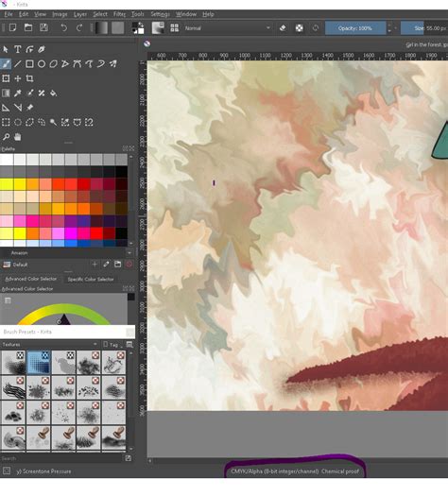The height and width of the screenshot is (496, 448).
Task: Open the brush preset Textures tag dropdown
Action: [50, 344]
